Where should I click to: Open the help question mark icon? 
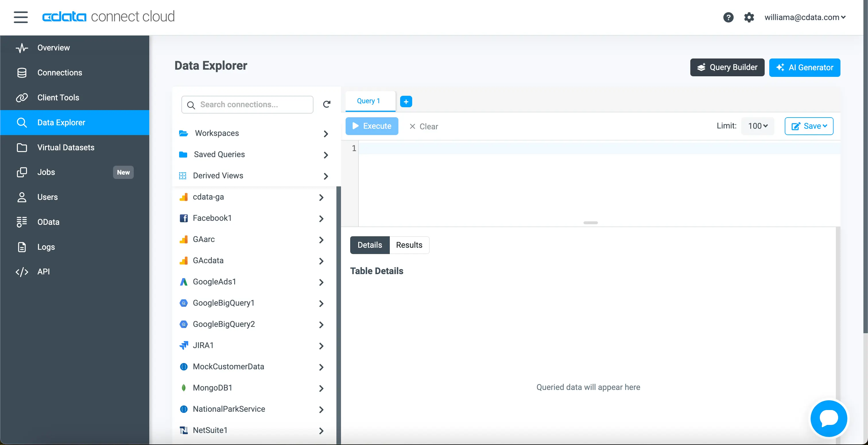coord(728,17)
